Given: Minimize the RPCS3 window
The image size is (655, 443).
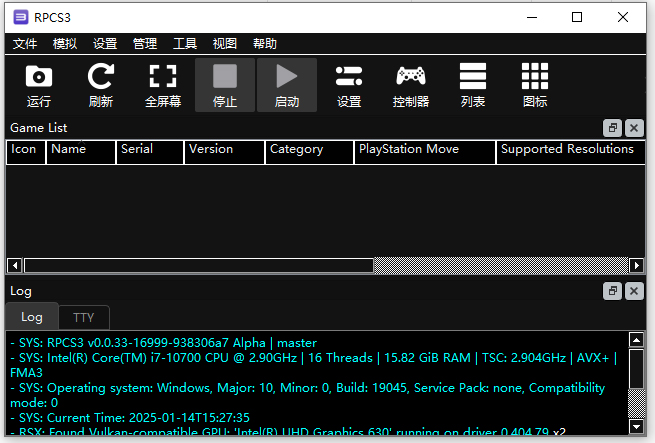Looking at the screenshot, I should pyautogui.click(x=532, y=18).
